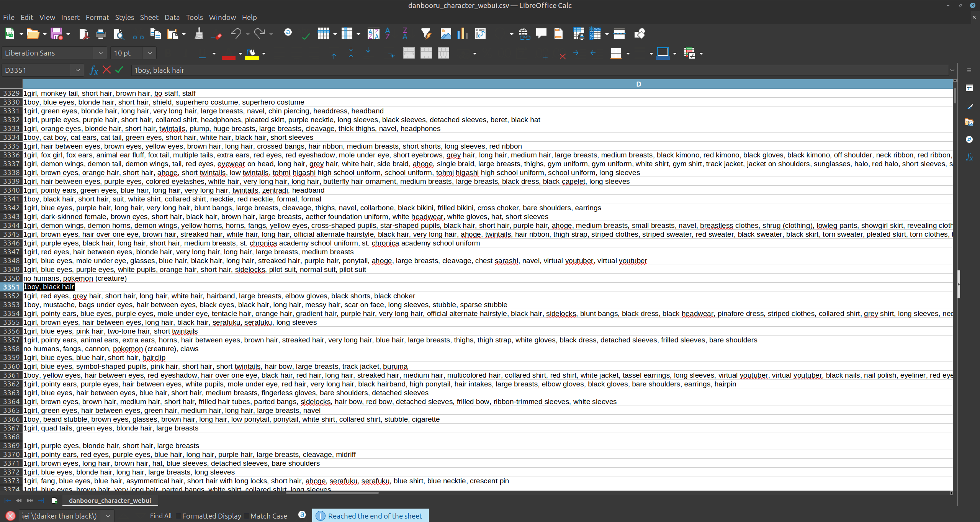Select the danbooru_character_webui sheet tab
This screenshot has width=980, height=522.
(x=110, y=500)
